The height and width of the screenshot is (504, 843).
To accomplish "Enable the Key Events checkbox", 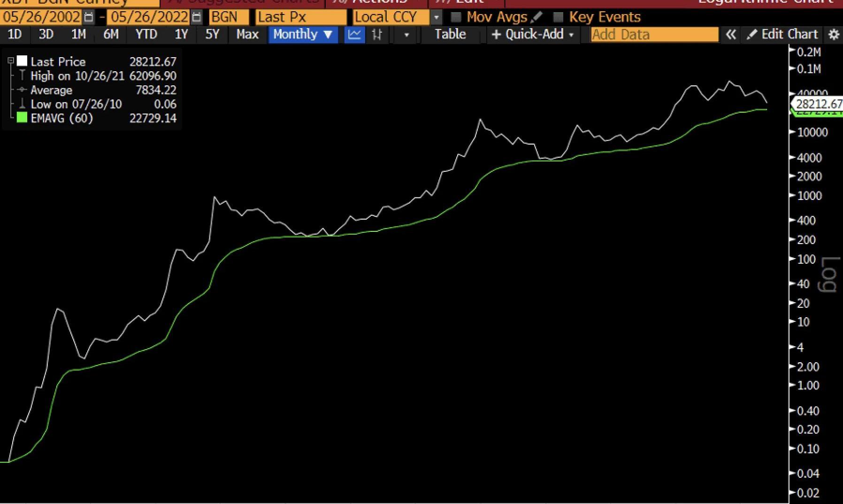I will click(x=558, y=17).
